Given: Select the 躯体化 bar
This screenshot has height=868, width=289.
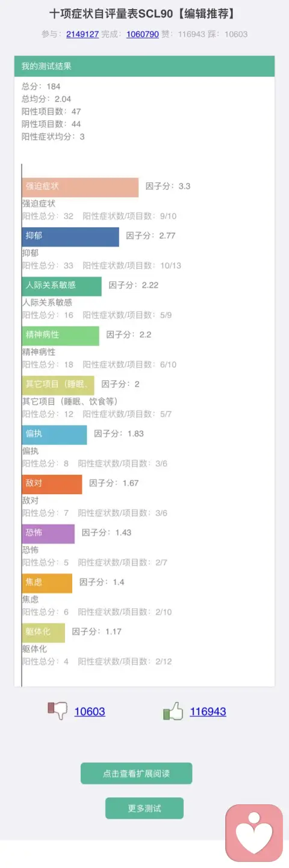Looking at the screenshot, I should (43, 632).
